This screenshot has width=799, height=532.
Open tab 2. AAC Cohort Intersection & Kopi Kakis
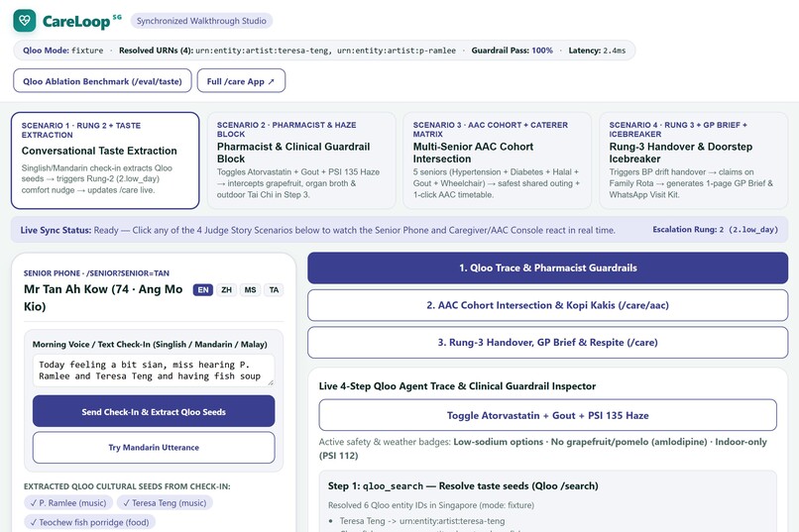coord(548,305)
